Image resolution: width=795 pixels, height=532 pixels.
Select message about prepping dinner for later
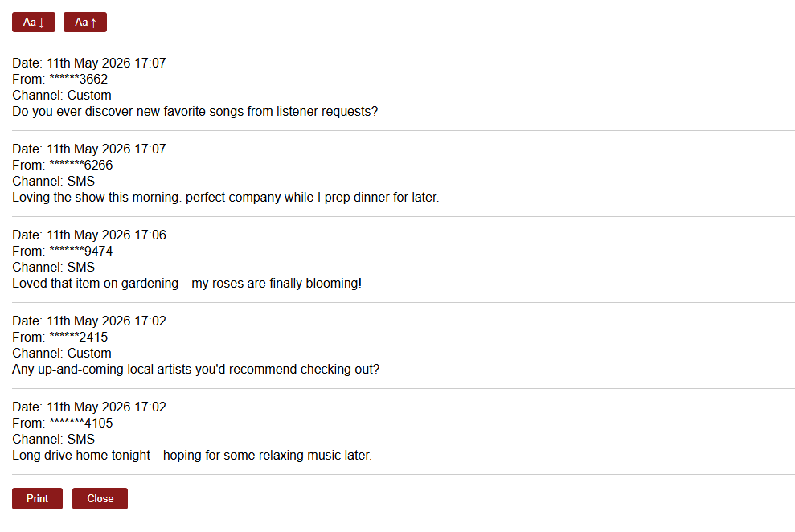tap(226, 198)
